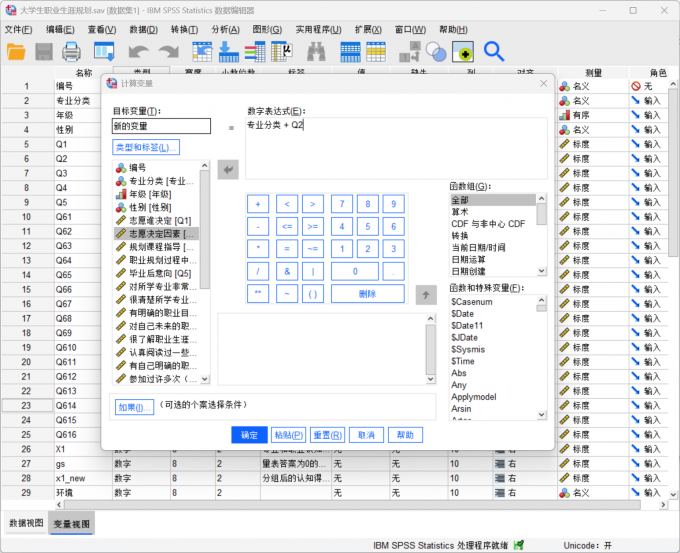This screenshot has width=680, height=553.
Task: Click the undo arrow icon
Action: pyautogui.click(x=137, y=51)
